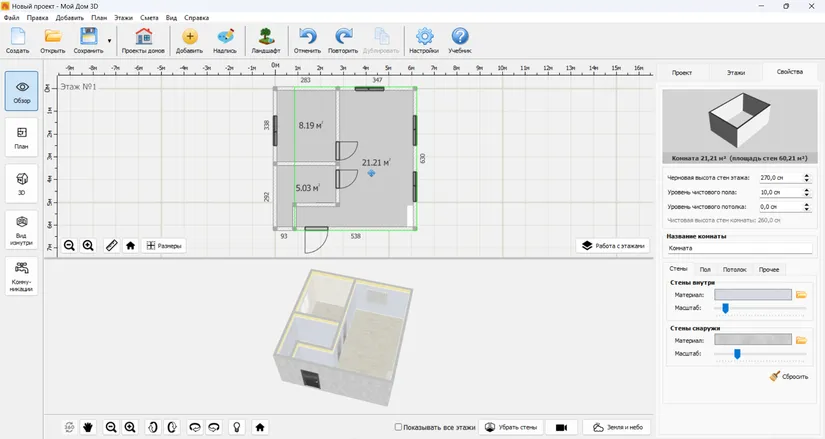Click the Надпись label tool

[225, 41]
